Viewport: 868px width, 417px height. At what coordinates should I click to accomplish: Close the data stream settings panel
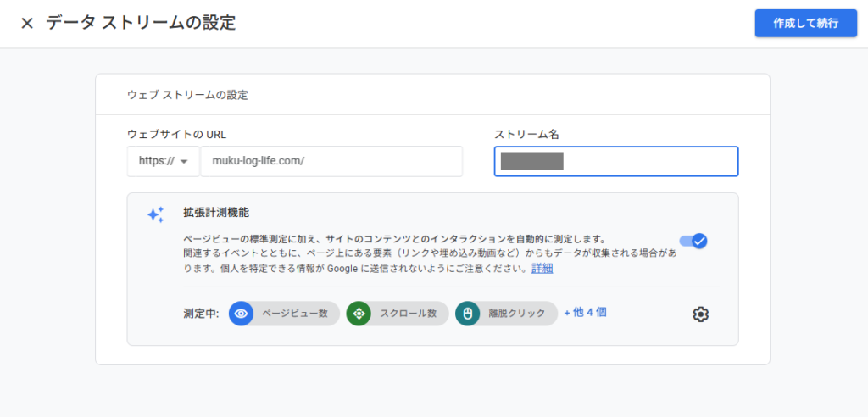point(27,24)
